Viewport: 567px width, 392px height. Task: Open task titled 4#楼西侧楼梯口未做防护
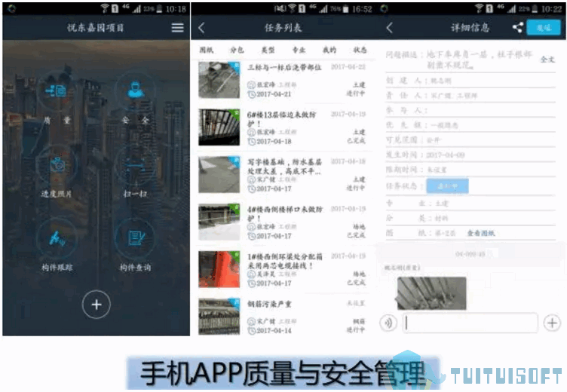coord(285,214)
